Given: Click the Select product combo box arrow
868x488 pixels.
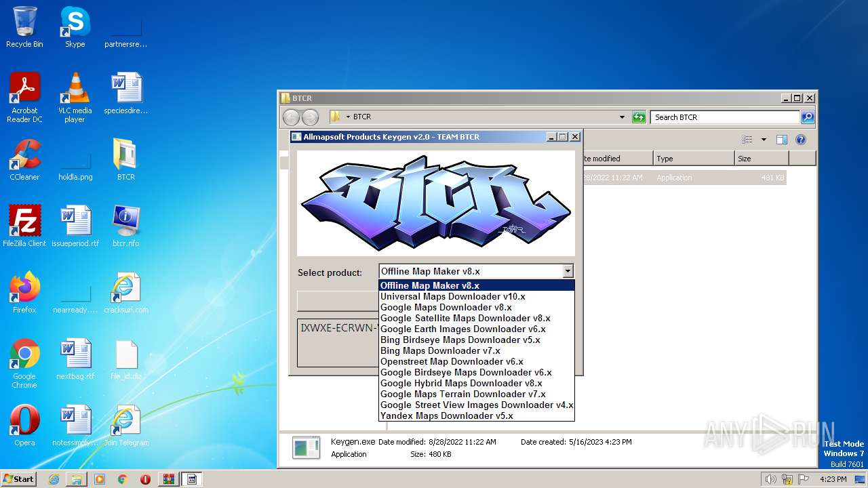Looking at the screenshot, I should click(568, 271).
